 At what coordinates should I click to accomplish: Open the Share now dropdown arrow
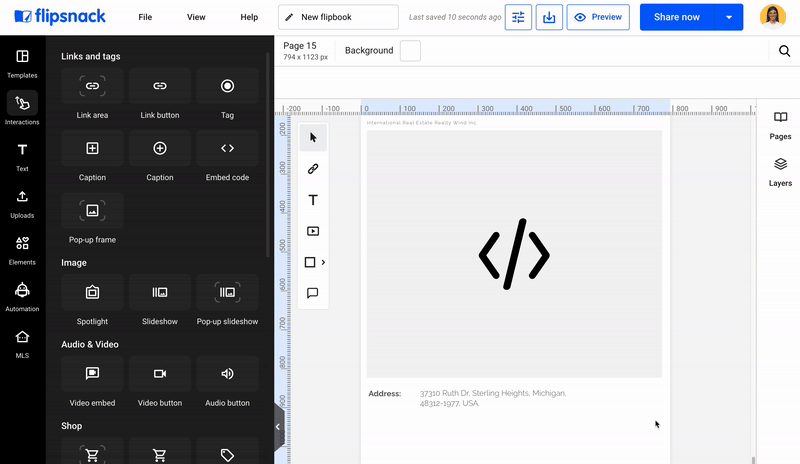click(729, 17)
